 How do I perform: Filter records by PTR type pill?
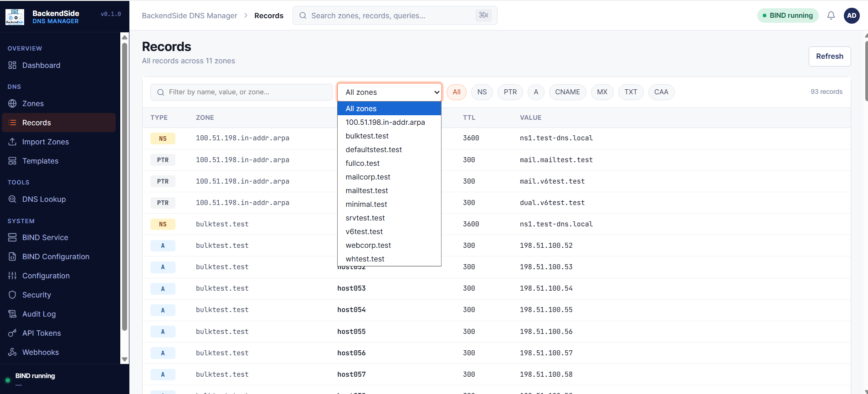(510, 92)
